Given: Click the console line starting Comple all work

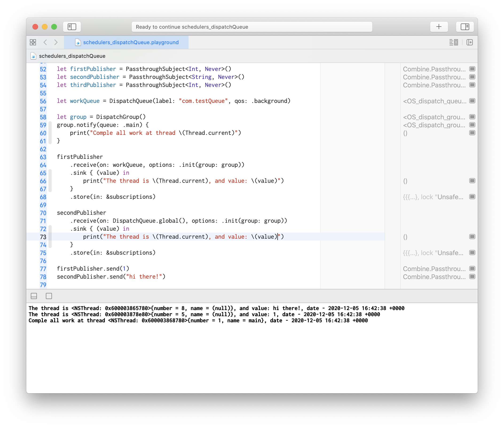Looking at the screenshot, I should click(x=198, y=320).
